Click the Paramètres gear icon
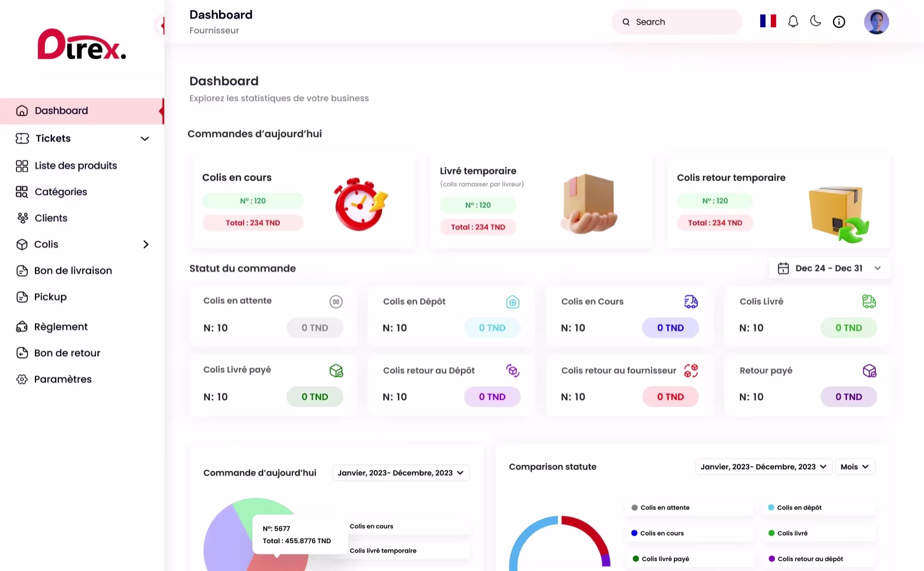924x571 pixels. pyautogui.click(x=22, y=380)
